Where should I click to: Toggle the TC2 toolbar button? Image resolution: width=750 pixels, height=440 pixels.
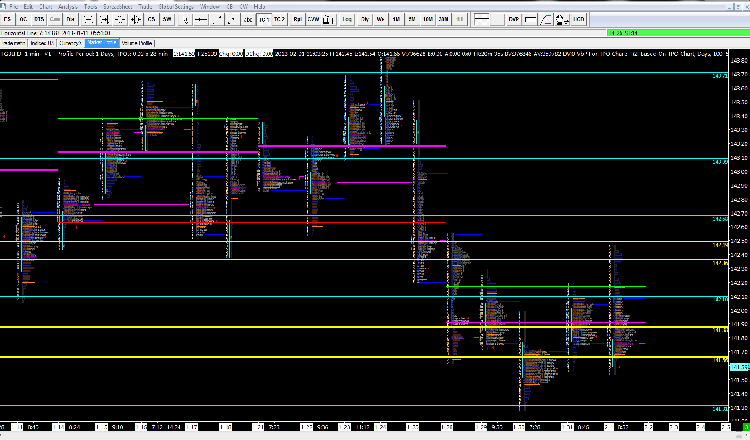coord(279,19)
